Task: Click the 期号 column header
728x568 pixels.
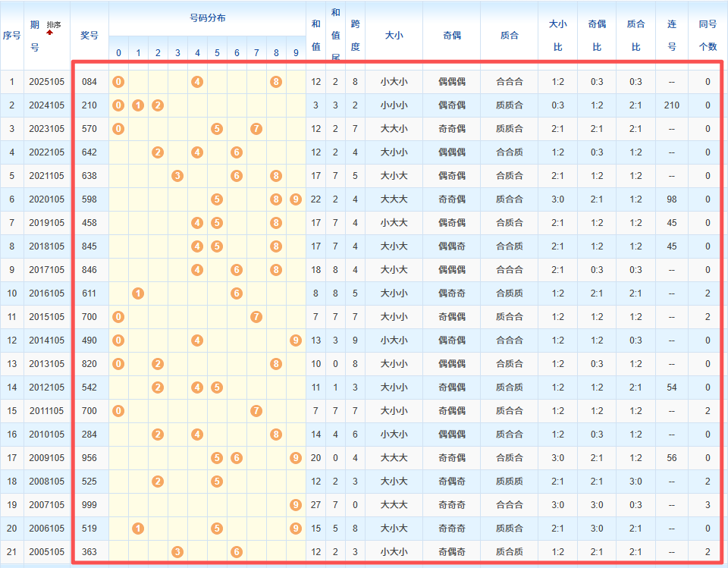Action: [35, 36]
